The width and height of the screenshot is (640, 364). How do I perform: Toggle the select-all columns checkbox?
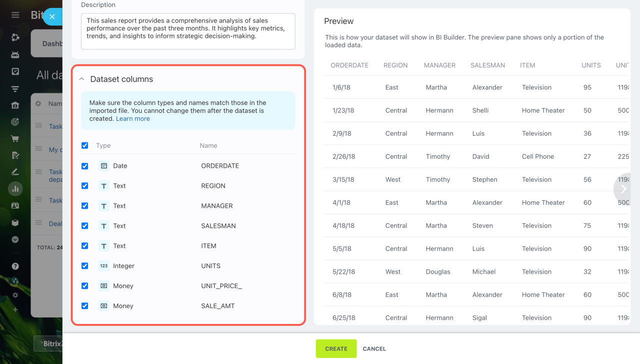point(85,145)
